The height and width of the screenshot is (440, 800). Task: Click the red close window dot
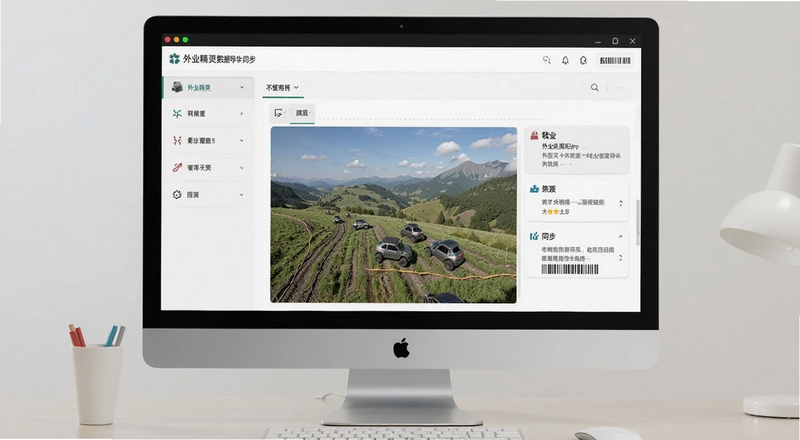(168, 39)
